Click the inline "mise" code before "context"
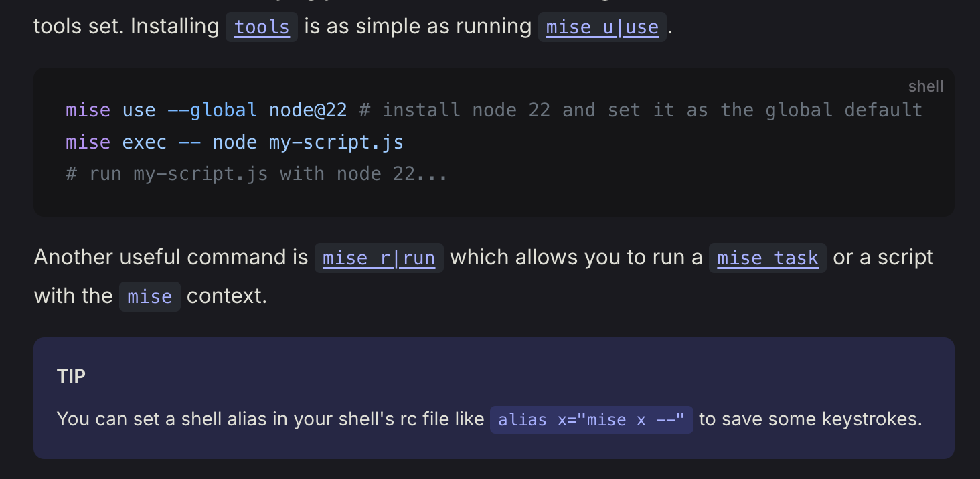 coord(150,296)
